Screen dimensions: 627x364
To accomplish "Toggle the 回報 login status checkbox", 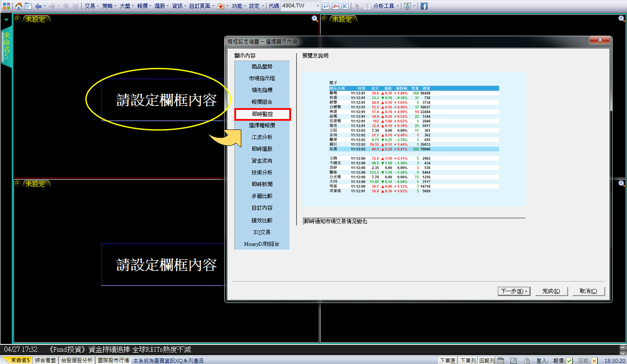I will pos(594,361).
